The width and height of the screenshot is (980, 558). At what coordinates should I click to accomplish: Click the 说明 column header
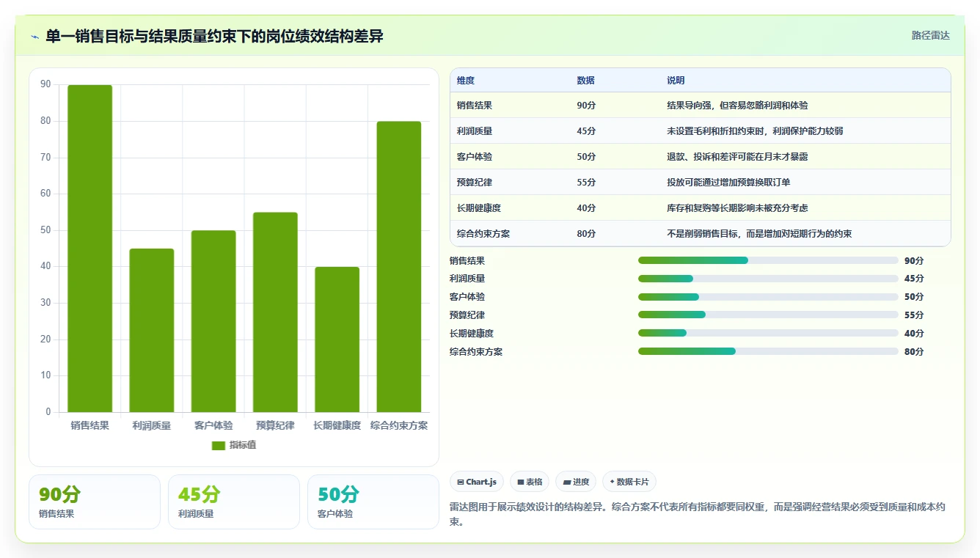click(676, 81)
